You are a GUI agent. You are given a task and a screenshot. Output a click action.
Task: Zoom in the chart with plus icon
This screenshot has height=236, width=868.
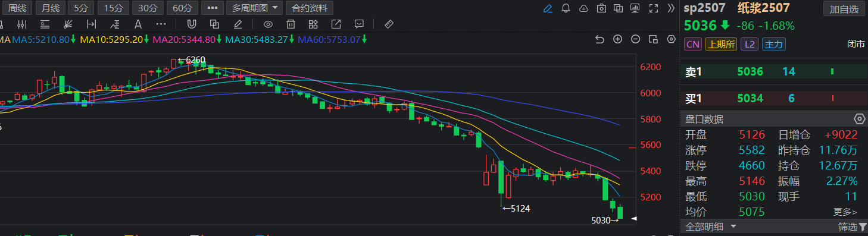[618, 39]
